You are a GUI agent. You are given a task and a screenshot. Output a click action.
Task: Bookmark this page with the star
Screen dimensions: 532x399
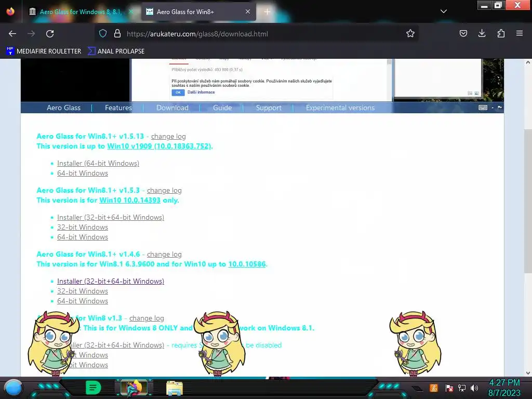[410, 34]
